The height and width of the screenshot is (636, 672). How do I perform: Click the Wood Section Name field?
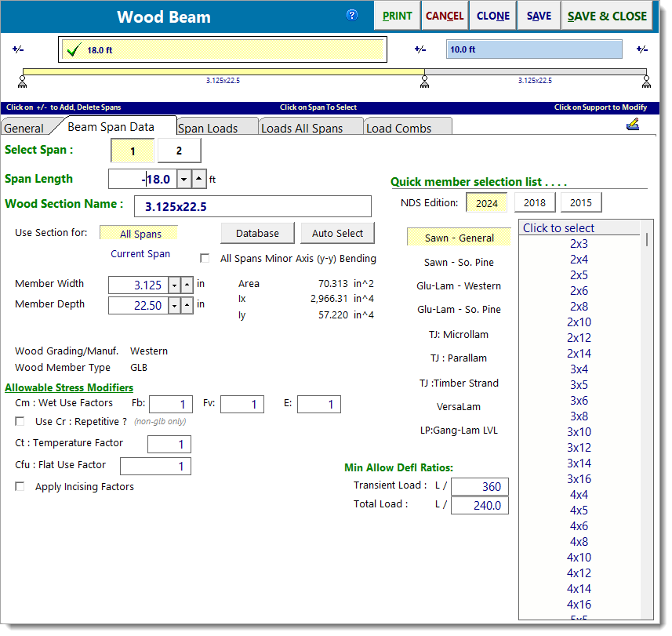click(x=252, y=206)
